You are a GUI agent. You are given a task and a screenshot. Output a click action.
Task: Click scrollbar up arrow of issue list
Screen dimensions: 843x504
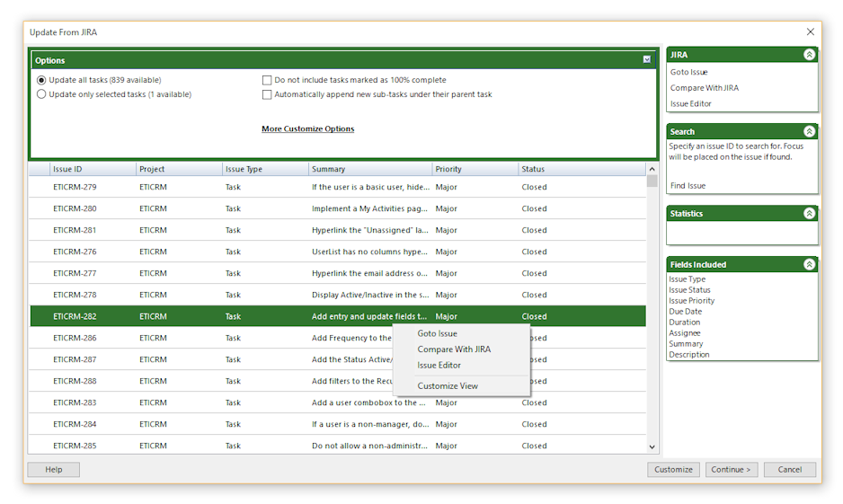coord(652,169)
